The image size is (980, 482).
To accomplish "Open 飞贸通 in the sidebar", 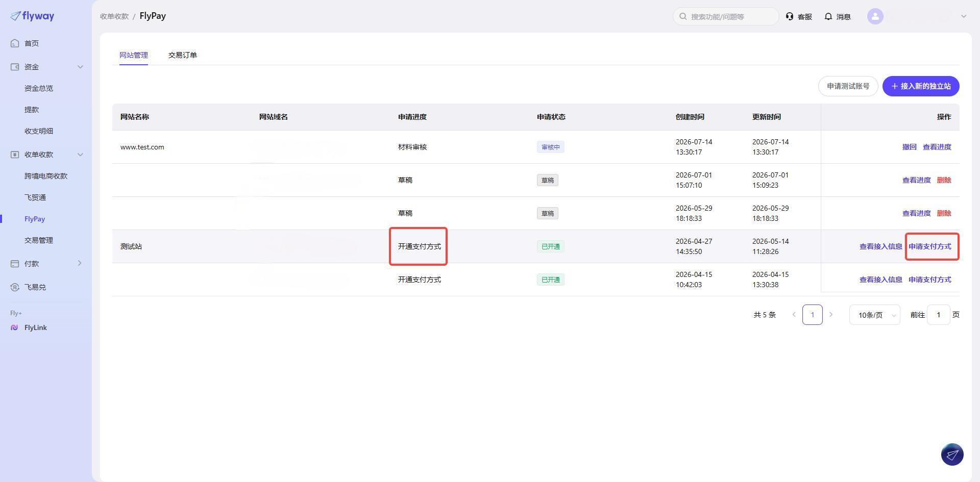I will coord(35,197).
